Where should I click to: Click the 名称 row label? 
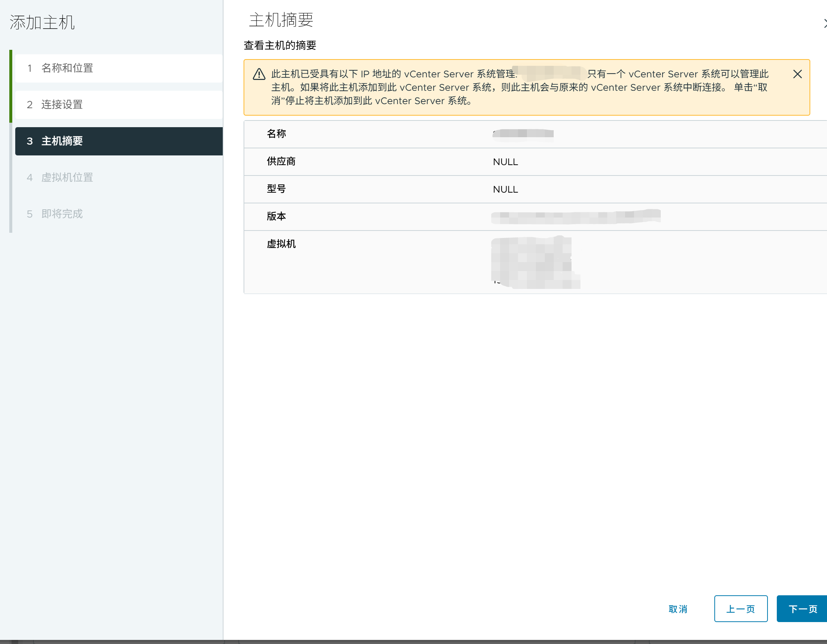point(276,133)
